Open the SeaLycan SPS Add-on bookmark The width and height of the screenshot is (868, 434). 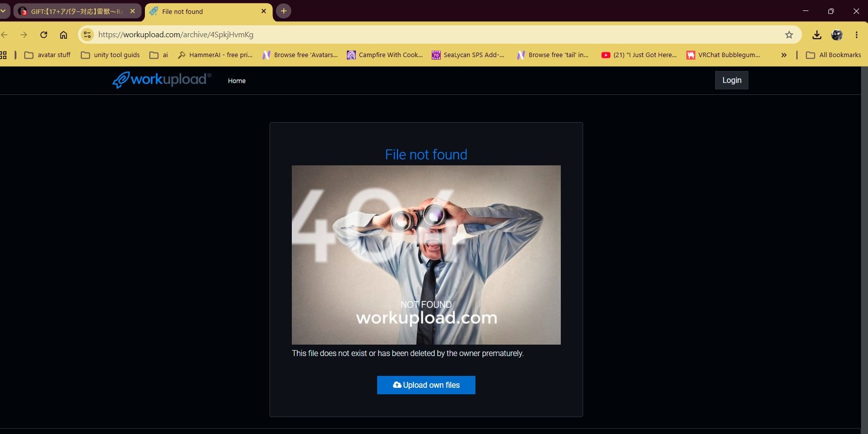point(468,55)
